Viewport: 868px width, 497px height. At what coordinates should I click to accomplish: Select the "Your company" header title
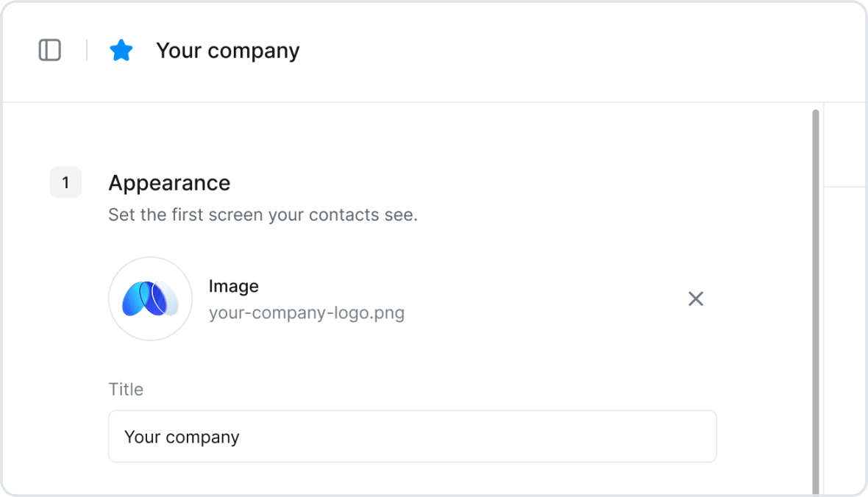click(x=227, y=51)
